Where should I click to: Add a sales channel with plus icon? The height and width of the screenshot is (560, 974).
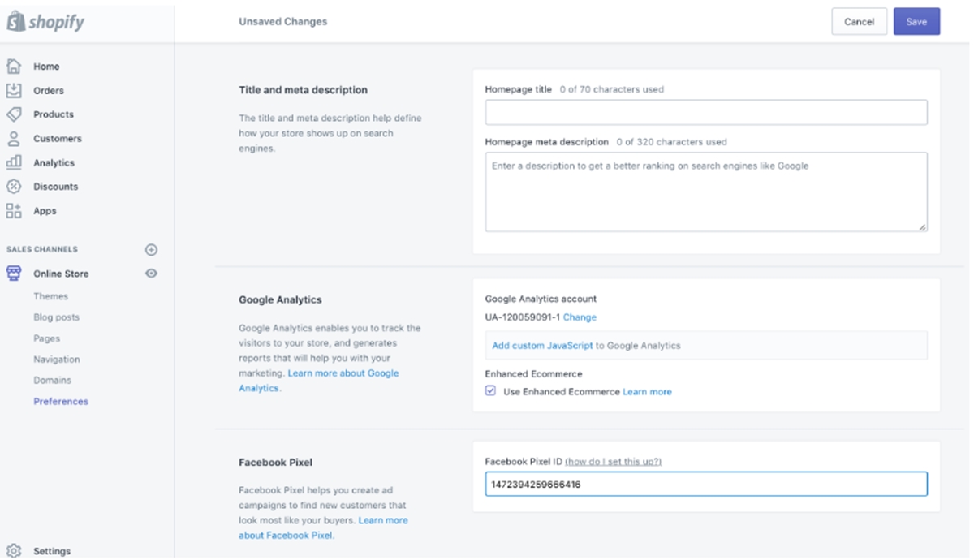click(x=151, y=249)
